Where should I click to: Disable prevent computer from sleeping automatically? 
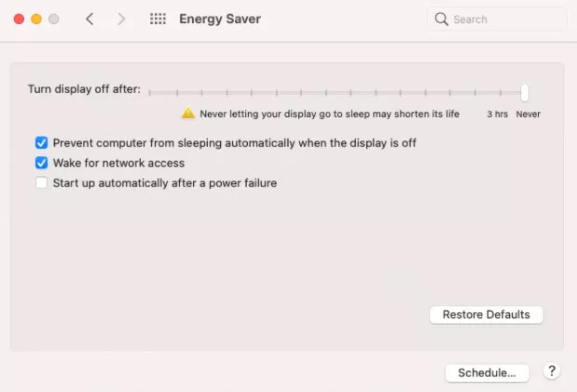[41, 143]
